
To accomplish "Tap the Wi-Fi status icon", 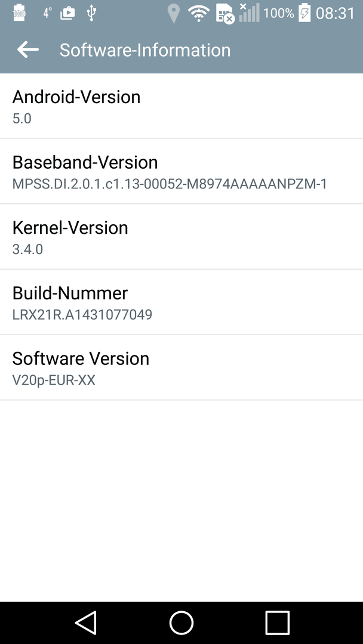I will click(199, 13).
